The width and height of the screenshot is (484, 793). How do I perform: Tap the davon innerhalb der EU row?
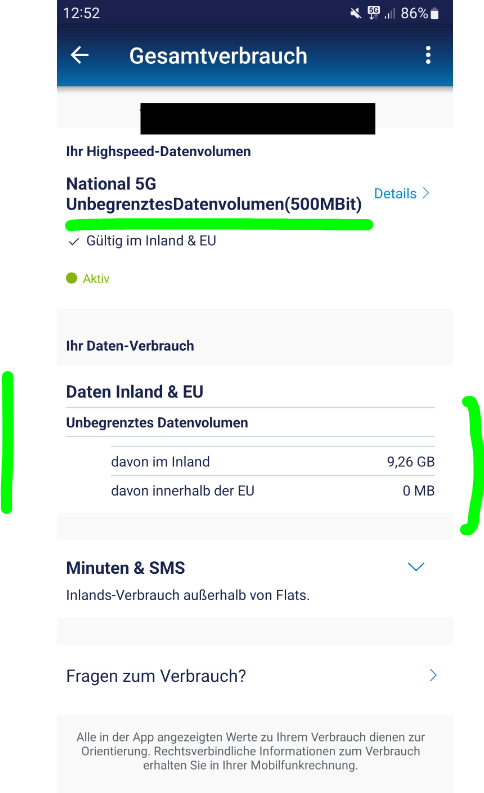(273, 491)
